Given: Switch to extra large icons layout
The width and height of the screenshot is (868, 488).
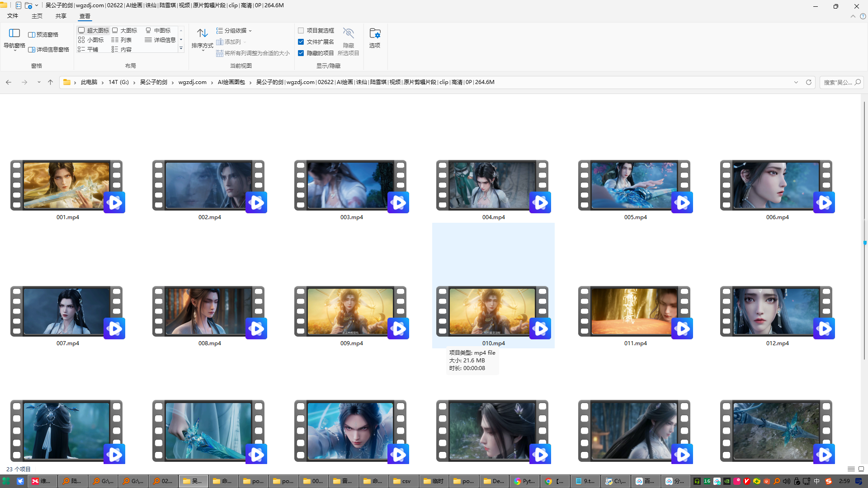Looking at the screenshot, I should [94, 30].
